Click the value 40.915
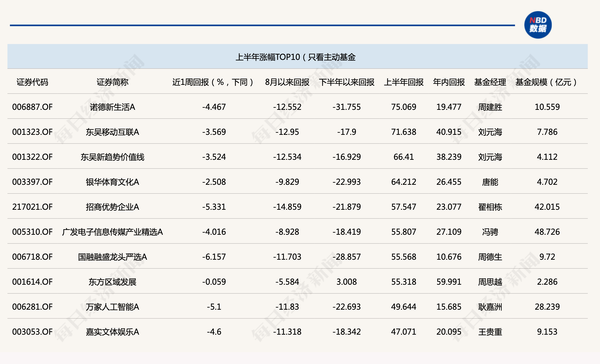Viewport: 600px width, 364px height. [449, 132]
